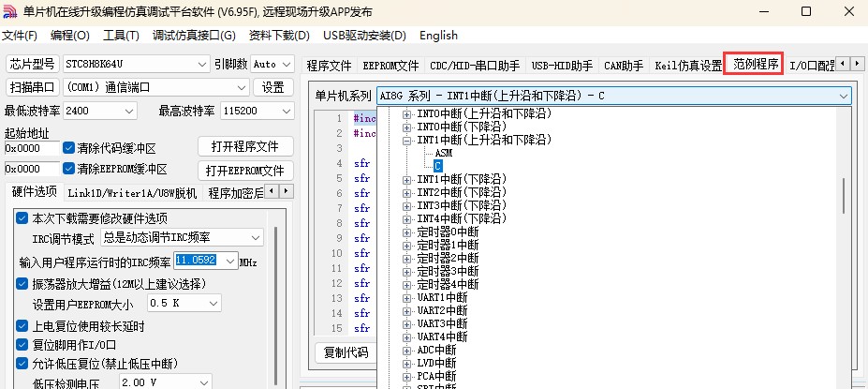Open the 最低波特率 2400 dropdown
This screenshot has height=389, width=868.
pos(99,111)
